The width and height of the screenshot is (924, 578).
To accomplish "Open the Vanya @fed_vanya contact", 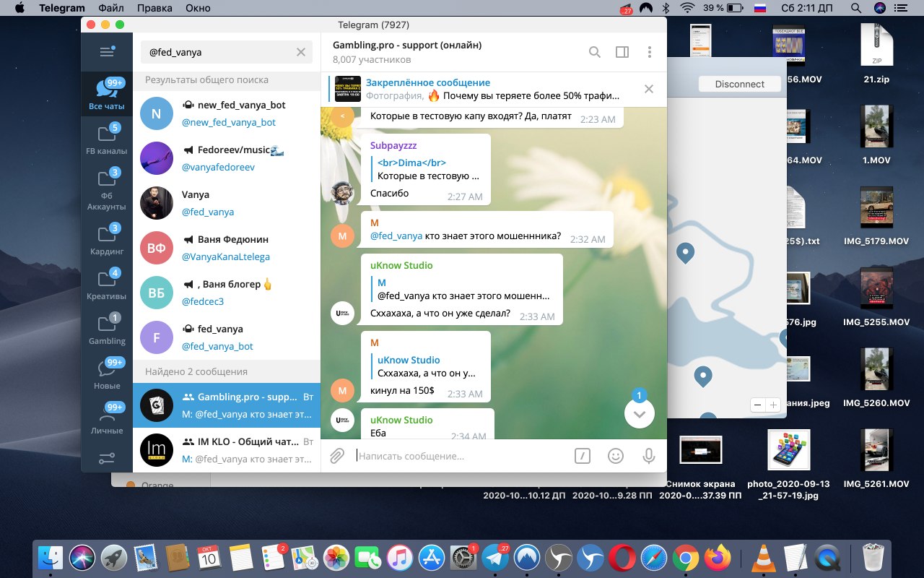I will tap(227, 203).
